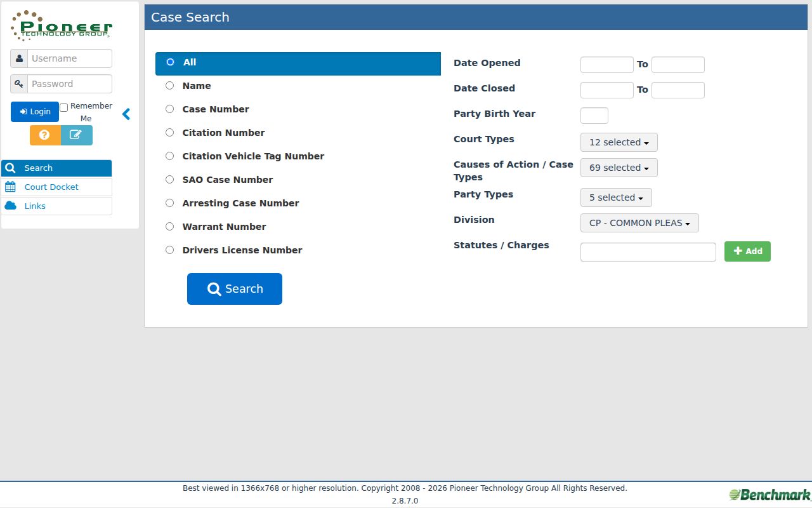Choose Citation Vehicle Tag Number radio option

[170, 156]
